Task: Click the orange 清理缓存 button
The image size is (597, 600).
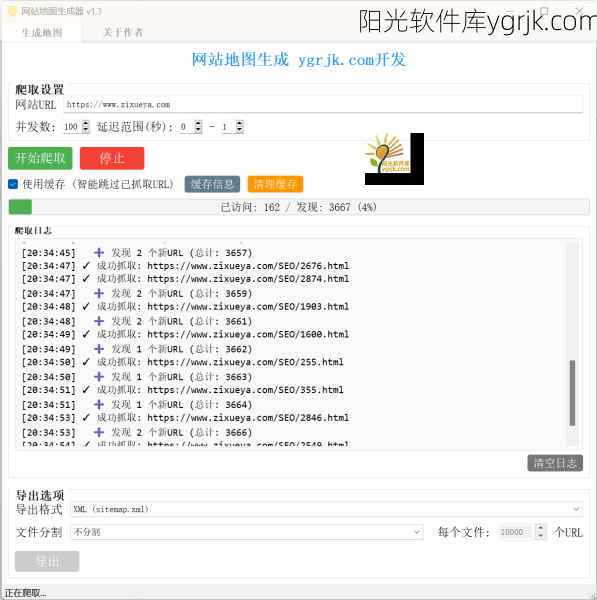Action: pyautogui.click(x=275, y=184)
